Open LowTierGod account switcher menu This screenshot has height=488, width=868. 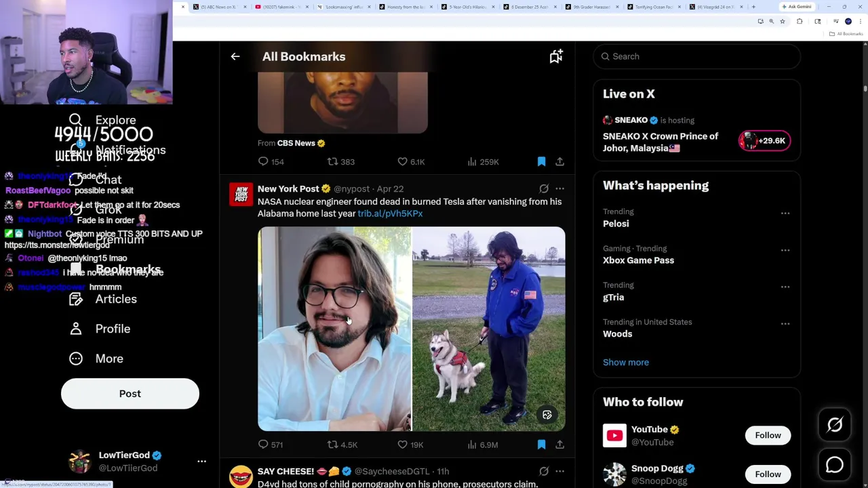click(x=201, y=462)
